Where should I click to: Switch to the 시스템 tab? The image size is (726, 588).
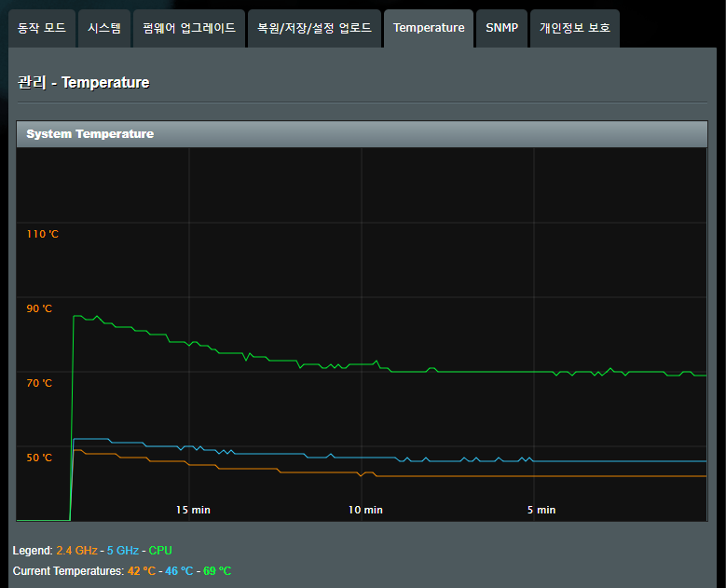click(104, 28)
